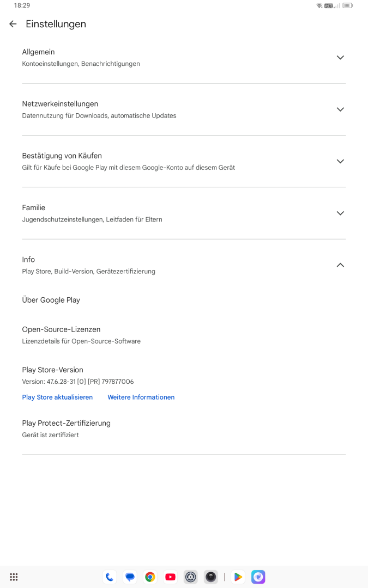This screenshot has width=368, height=588.
Task: Tap Play Store aktualisieren link
Action: (x=57, y=397)
